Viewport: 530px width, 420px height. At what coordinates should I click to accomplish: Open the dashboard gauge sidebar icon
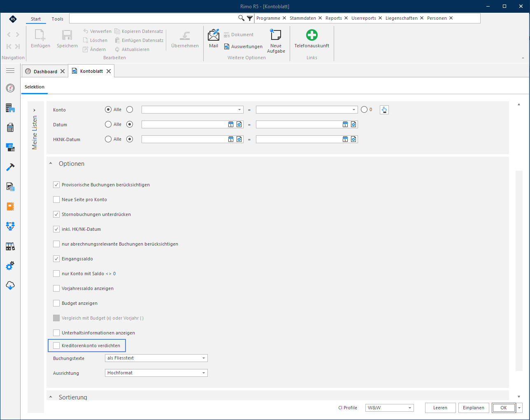[x=10, y=88]
